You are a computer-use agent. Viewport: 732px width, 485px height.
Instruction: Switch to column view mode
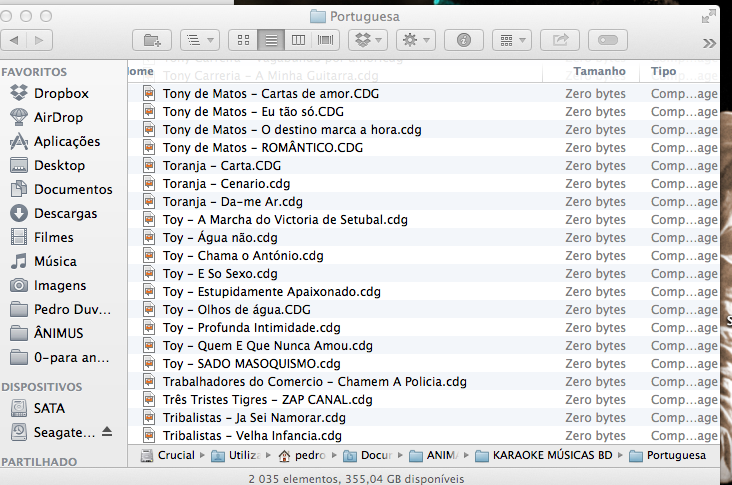298,40
